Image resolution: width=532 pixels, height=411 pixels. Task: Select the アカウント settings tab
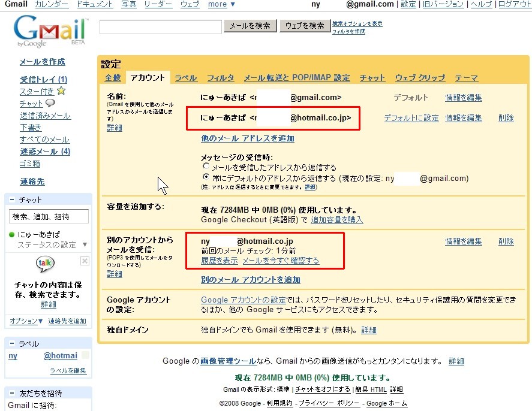(148, 78)
